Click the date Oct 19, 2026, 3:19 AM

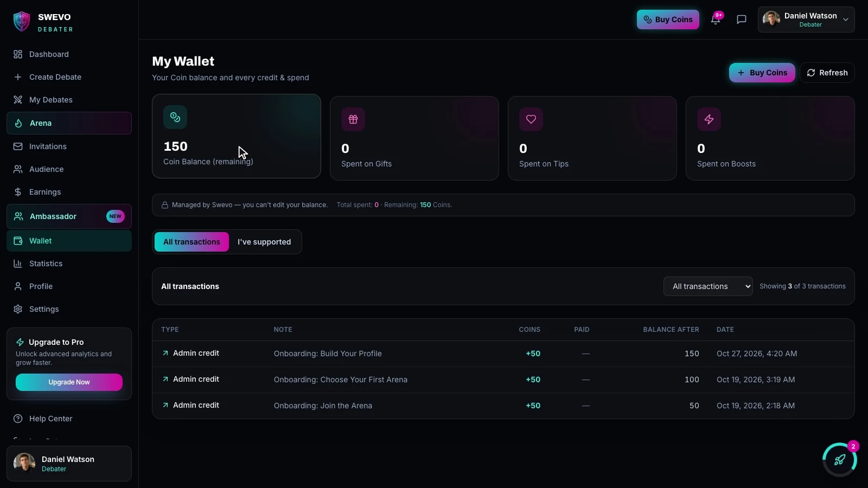coord(756,380)
